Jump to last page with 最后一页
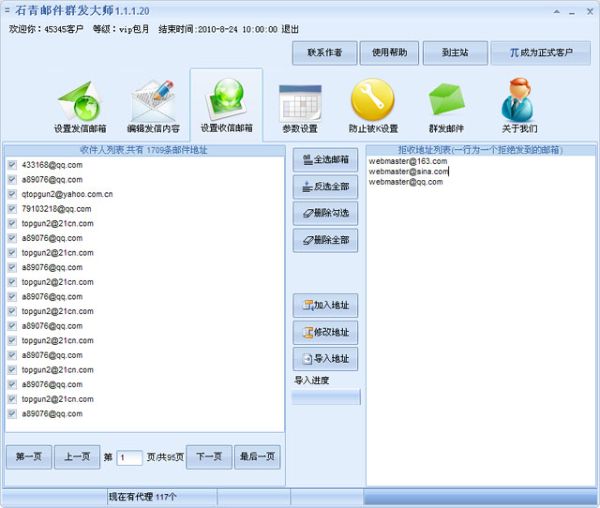The image size is (600, 508). point(257,457)
